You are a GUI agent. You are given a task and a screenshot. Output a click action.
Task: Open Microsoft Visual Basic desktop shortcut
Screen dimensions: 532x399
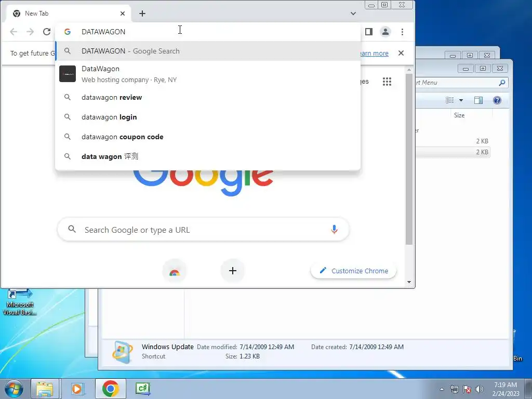click(x=20, y=302)
